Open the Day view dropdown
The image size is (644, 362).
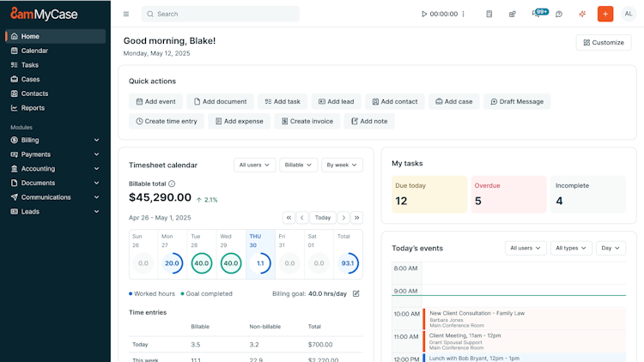[611, 248]
